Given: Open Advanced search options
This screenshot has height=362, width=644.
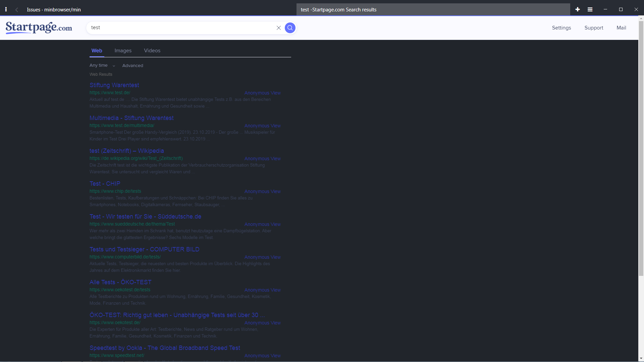Looking at the screenshot, I should [132, 65].
